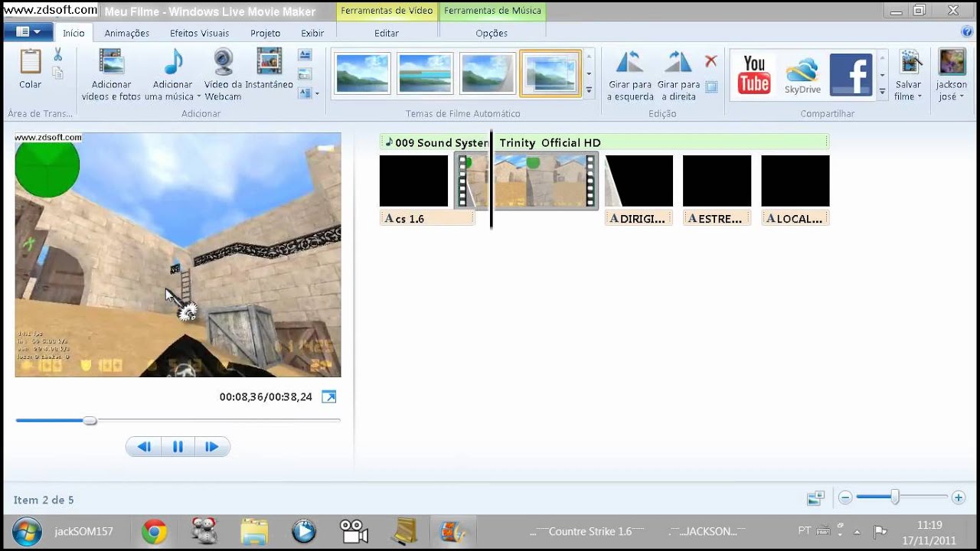Click the scissors cut icon

pos(57,55)
